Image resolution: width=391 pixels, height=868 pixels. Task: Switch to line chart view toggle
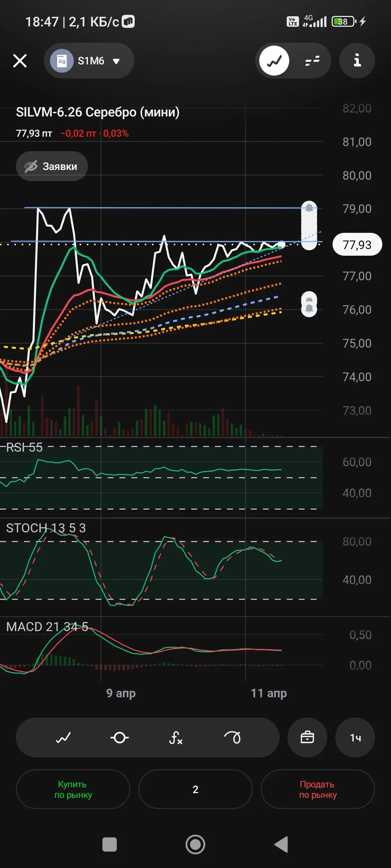[274, 61]
